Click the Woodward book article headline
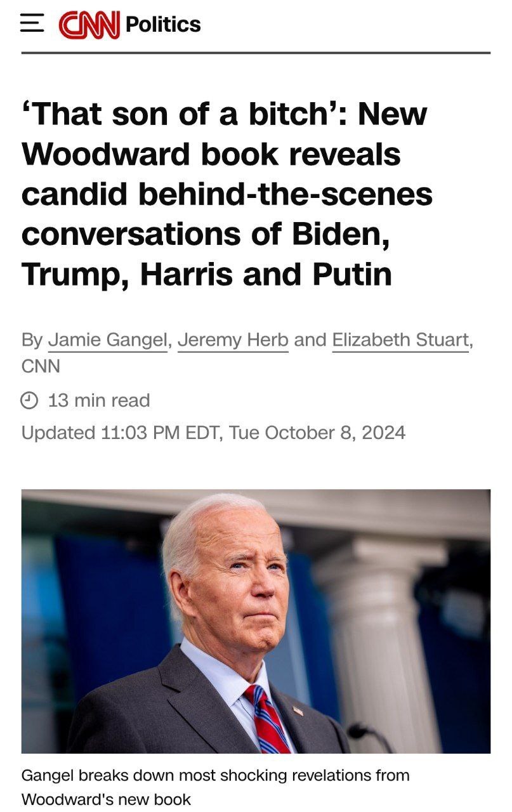 (x=226, y=194)
